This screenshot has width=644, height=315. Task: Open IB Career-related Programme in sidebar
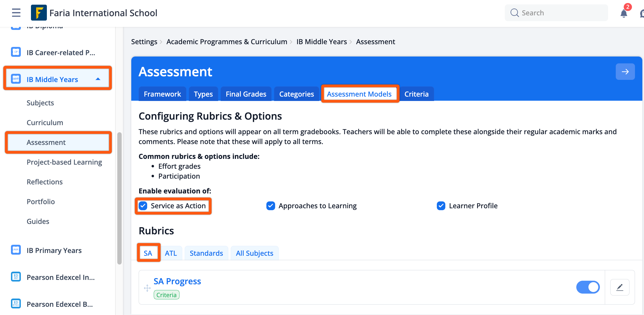pos(61,52)
